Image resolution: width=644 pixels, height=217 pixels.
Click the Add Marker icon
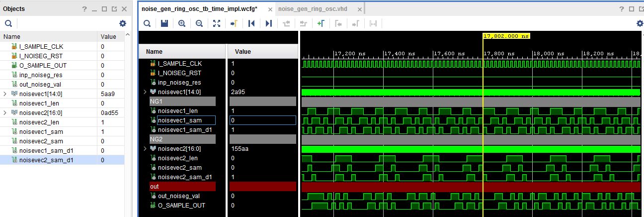pyautogui.click(x=321, y=23)
